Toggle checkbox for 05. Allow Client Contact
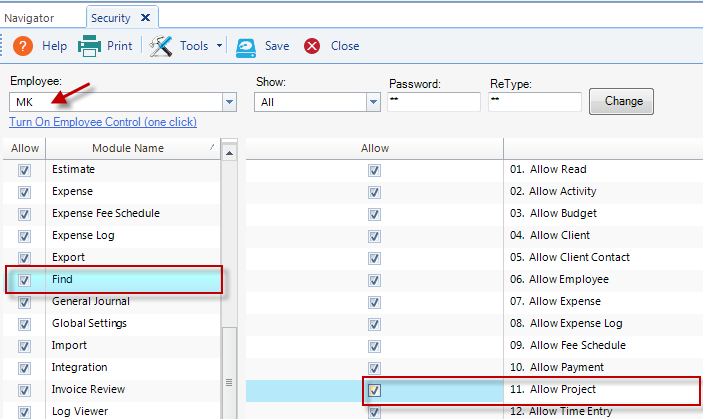 (374, 258)
